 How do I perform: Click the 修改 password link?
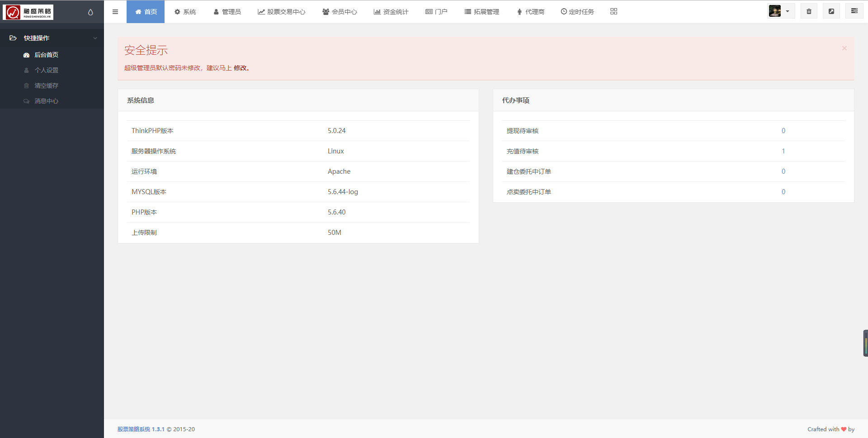tap(240, 68)
